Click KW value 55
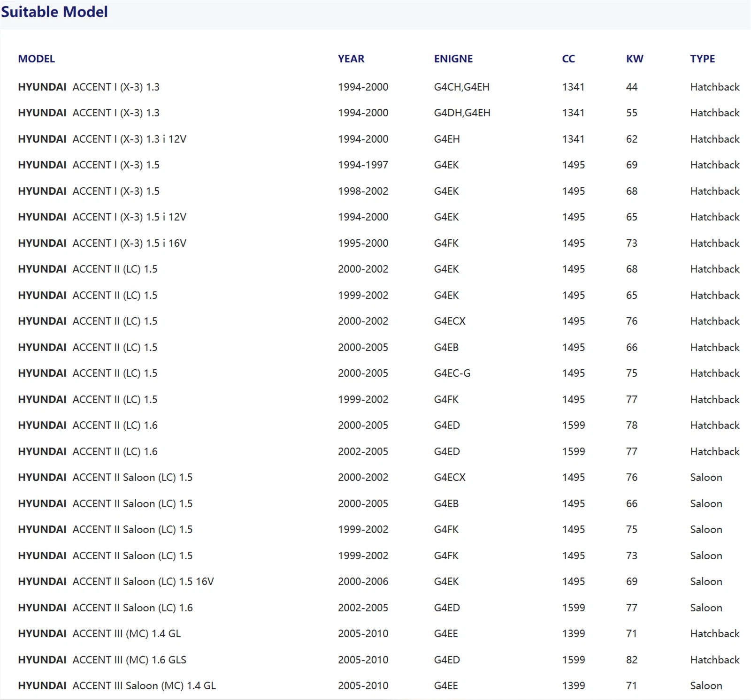Screen dimensions: 751x700 [632, 113]
